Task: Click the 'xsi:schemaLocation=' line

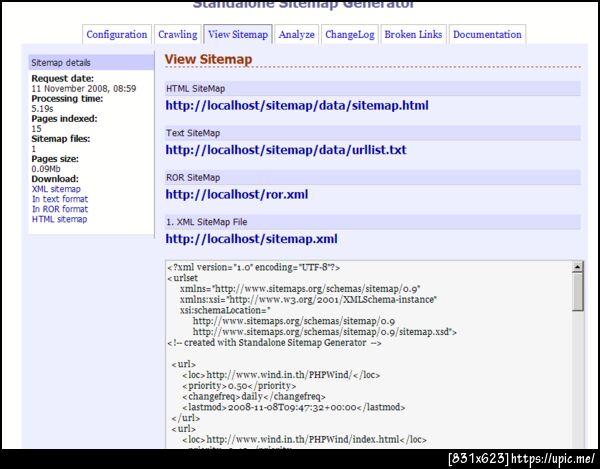Action: pyautogui.click(x=225, y=310)
